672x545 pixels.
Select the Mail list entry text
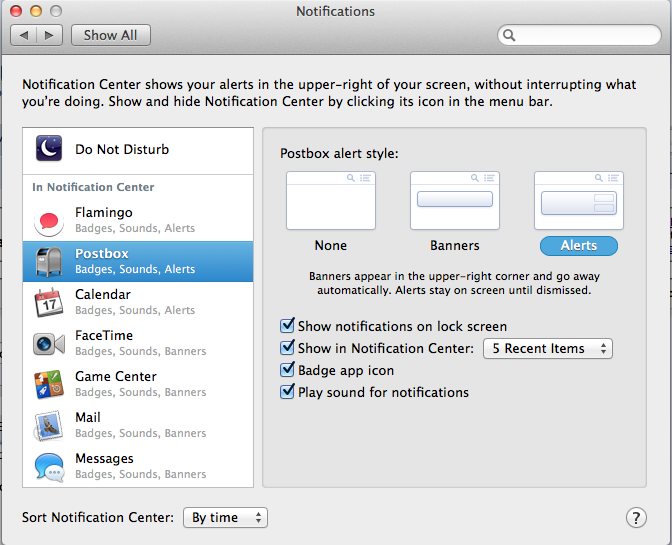[88, 417]
